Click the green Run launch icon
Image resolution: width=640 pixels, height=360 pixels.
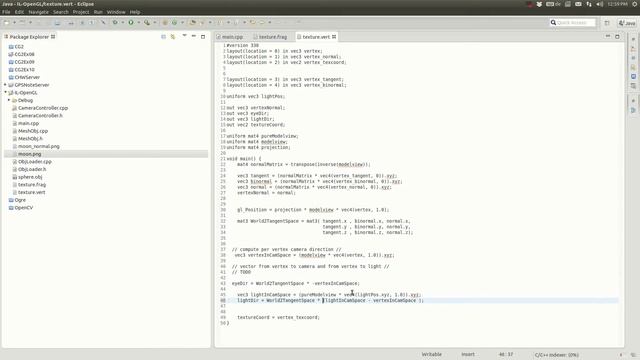pyautogui.click(x=131, y=22)
